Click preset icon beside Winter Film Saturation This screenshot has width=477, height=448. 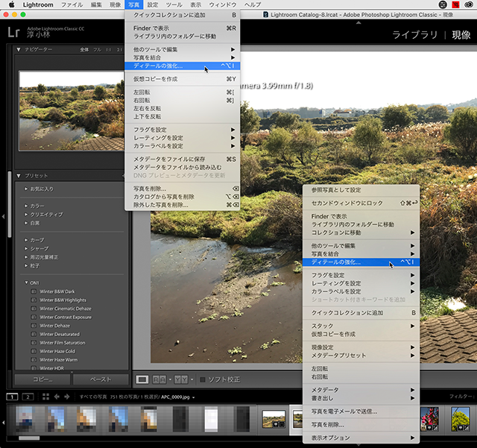(34, 342)
